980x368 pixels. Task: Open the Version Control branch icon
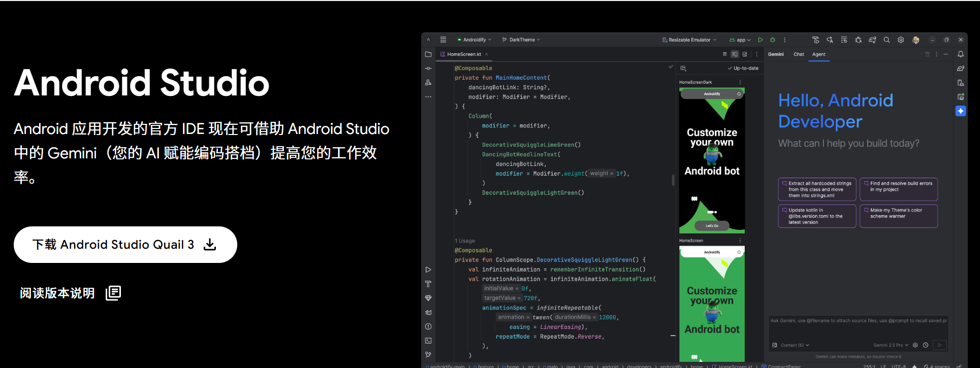428,355
